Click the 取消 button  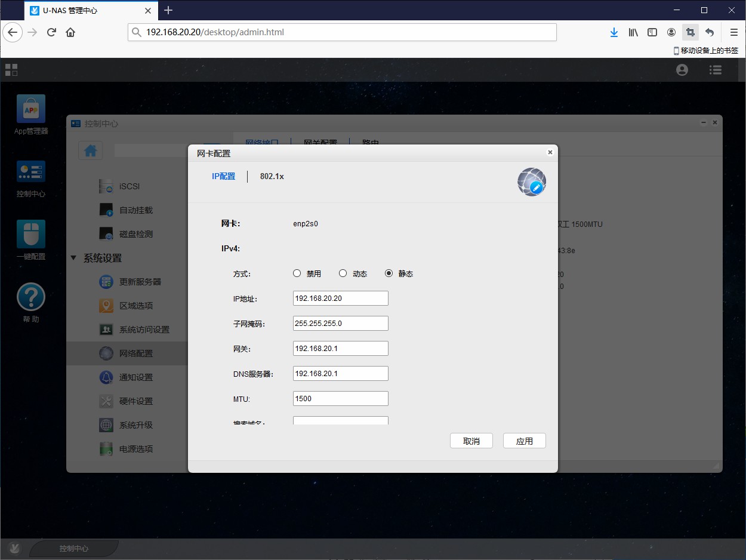(x=471, y=441)
